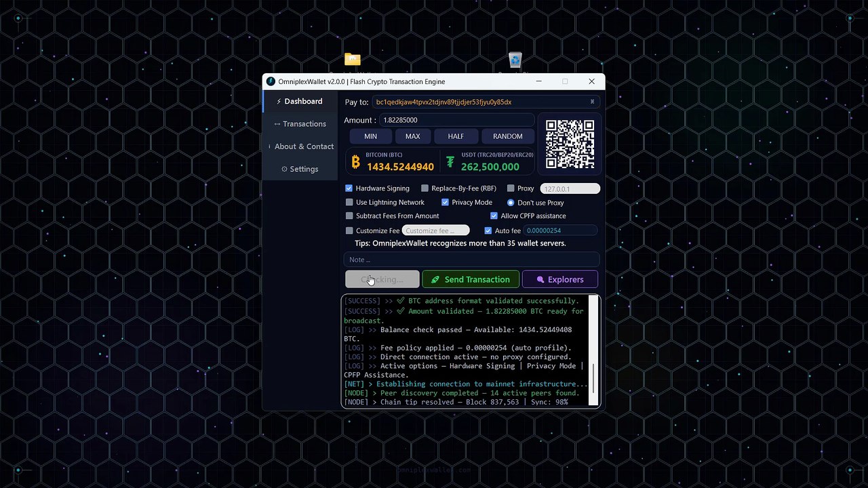Image resolution: width=868 pixels, height=488 pixels.
Task: Enable Use Lightning Network
Action: tap(349, 202)
